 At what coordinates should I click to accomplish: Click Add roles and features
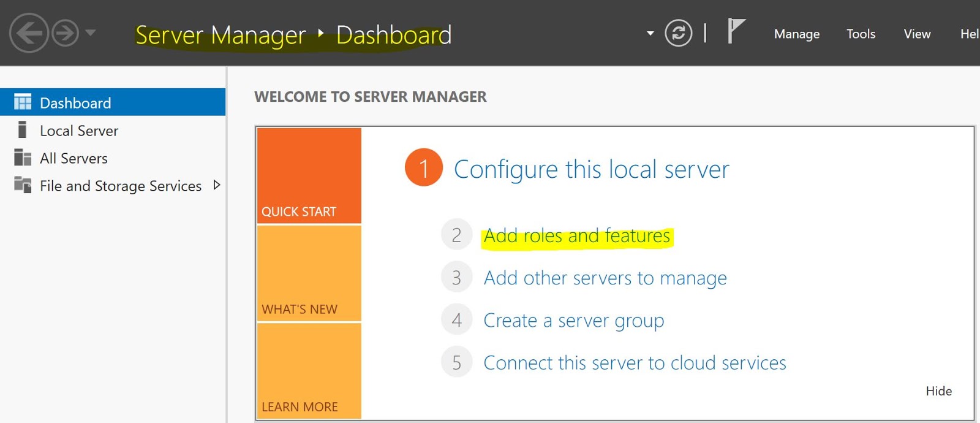(x=577, y=236)
